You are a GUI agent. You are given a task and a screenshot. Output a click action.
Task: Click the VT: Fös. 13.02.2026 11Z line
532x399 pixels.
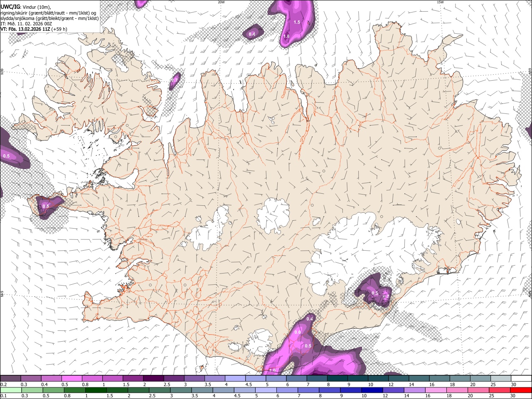tap(34, 29)
